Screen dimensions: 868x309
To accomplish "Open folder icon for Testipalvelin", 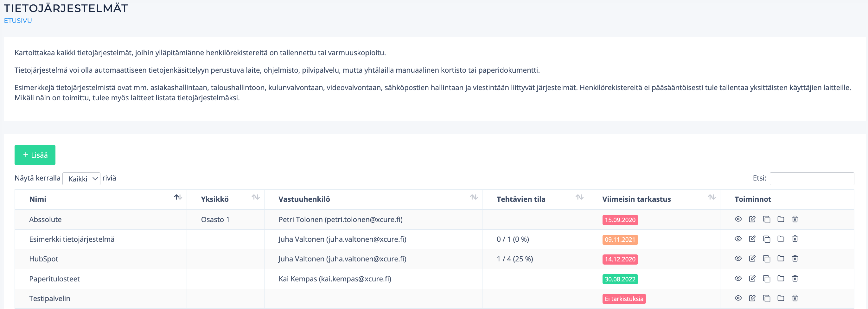I will pyautogui.click(x=781, y=298).
